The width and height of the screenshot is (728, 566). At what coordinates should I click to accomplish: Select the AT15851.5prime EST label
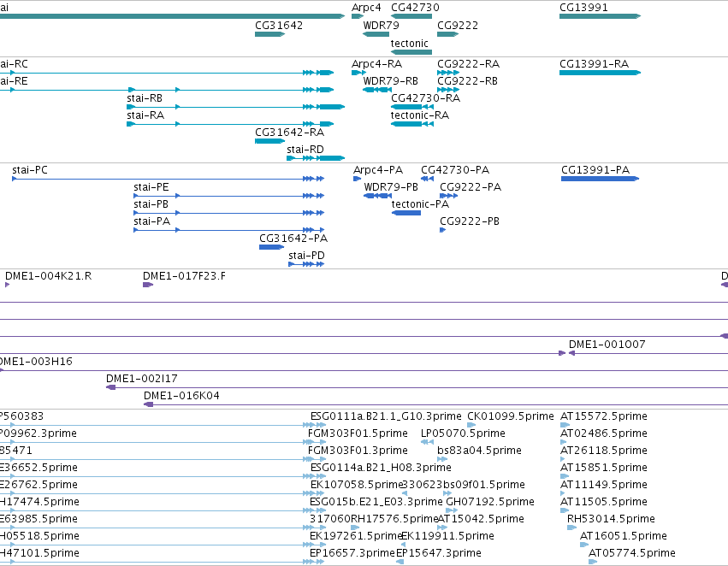(604, 468)
